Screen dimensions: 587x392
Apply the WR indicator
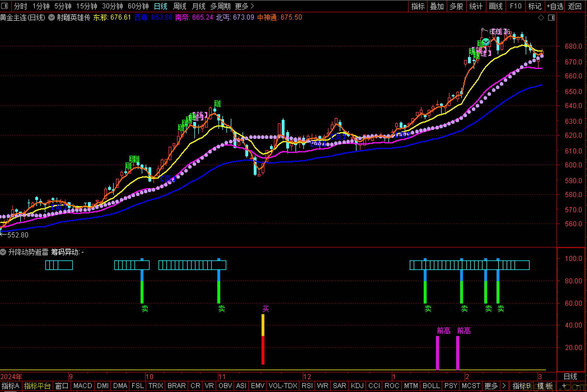pyautogui.click(x=323, y=386)
